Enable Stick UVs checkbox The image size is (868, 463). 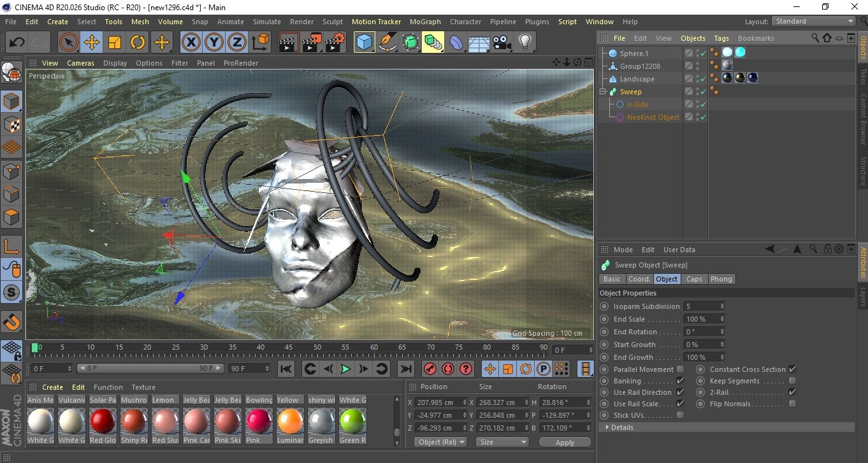(x=680, y=415)
